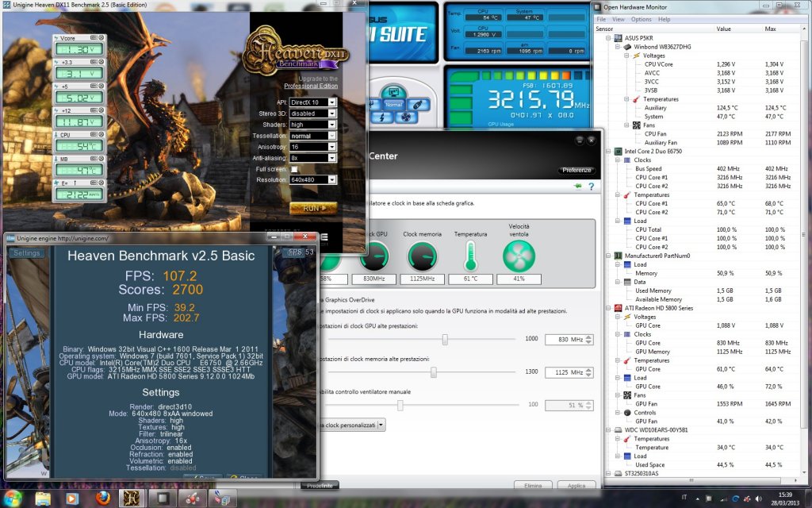Click the Preferenze button in Catalyst
The height and width of the screenshot is (508, 812).
[x=576, y=170]
